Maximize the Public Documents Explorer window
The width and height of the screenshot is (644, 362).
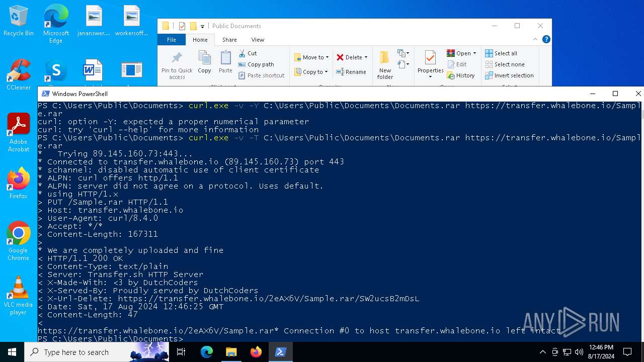click(x=517, y=26)
